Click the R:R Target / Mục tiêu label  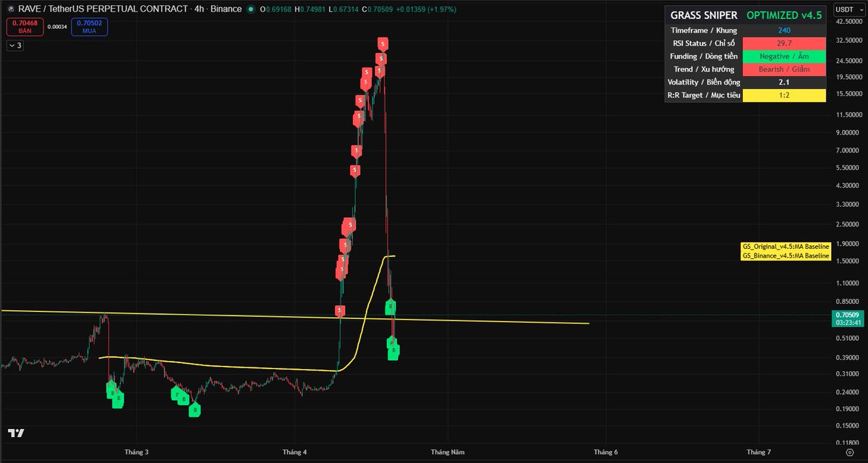704,95
